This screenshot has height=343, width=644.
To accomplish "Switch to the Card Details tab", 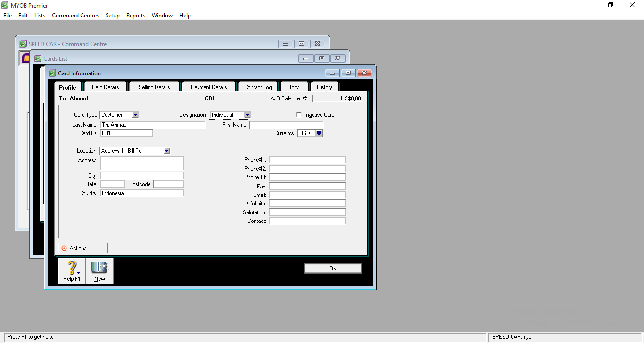I will (105, 87).
